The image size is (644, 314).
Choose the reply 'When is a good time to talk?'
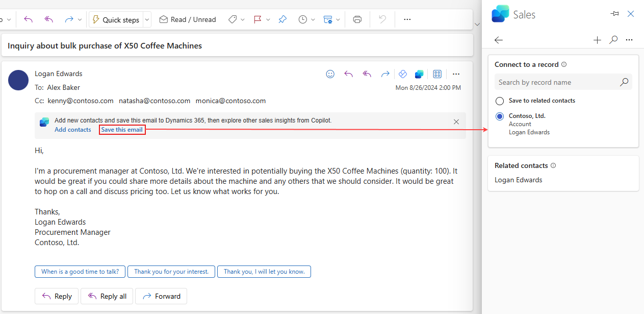(80, 271)
